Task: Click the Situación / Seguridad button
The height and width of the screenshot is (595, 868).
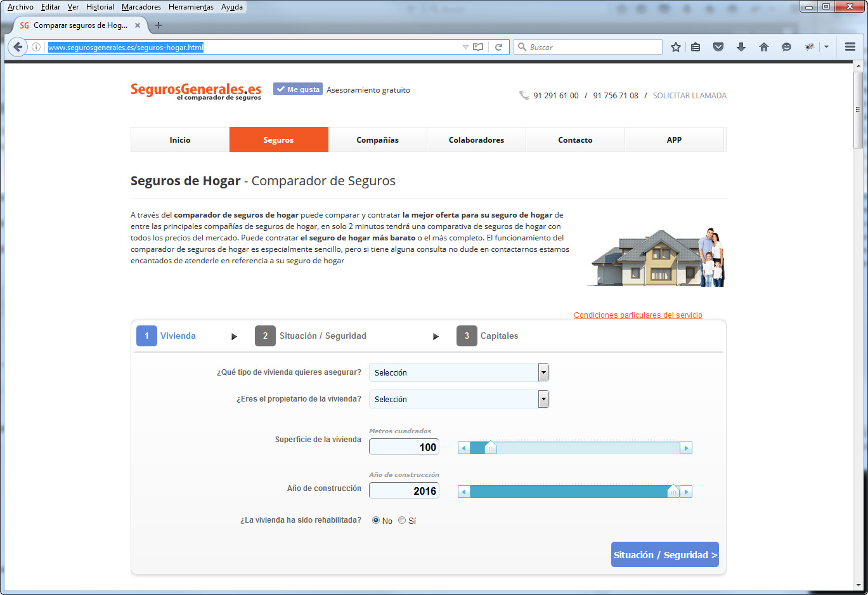Action: (x=664, y=554)
